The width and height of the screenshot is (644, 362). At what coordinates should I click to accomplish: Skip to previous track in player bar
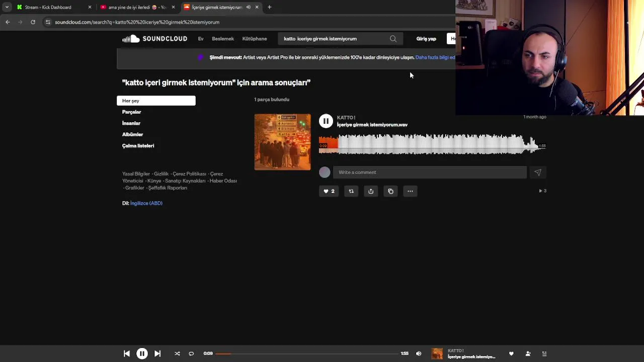127,354
